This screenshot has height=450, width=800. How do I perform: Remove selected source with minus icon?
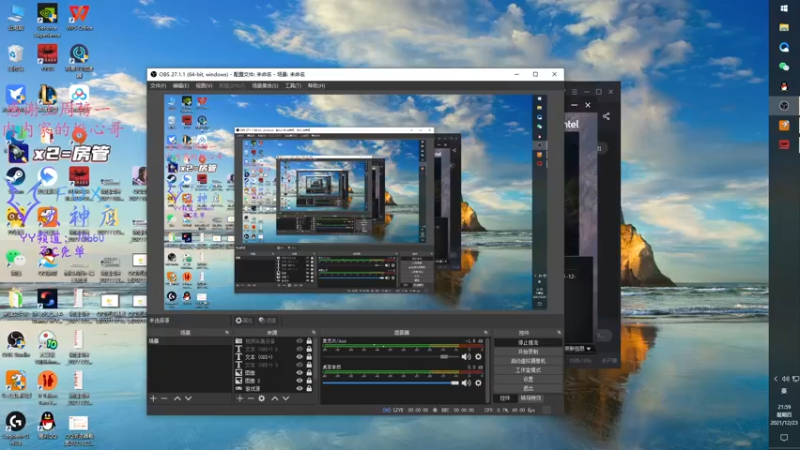tap(251, 398)
